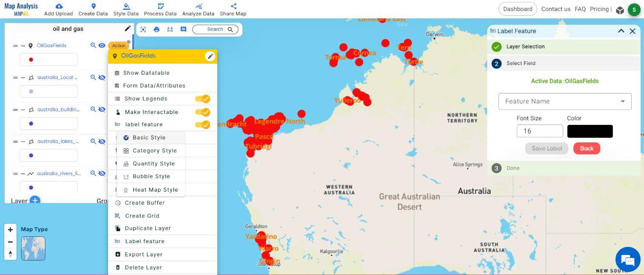Open the Add Upload cloud icon
644x275 pixels.
click(59, 6)
